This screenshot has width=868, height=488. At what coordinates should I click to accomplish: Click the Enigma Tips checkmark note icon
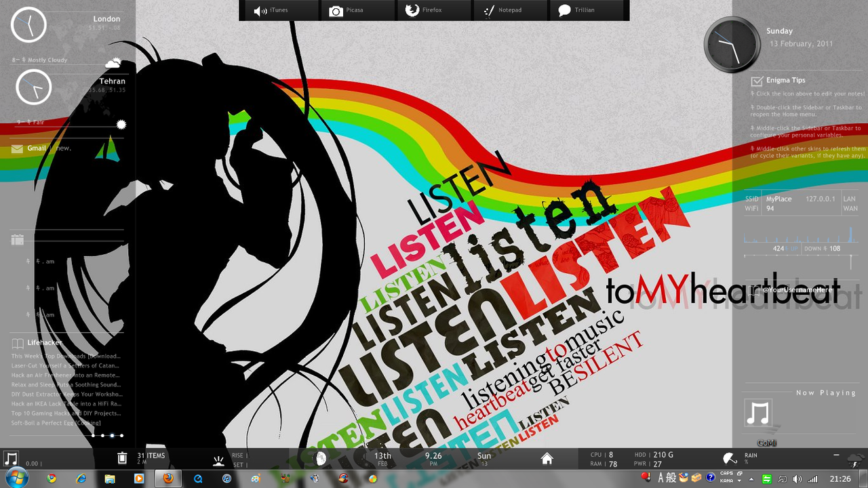coord(757,81)
